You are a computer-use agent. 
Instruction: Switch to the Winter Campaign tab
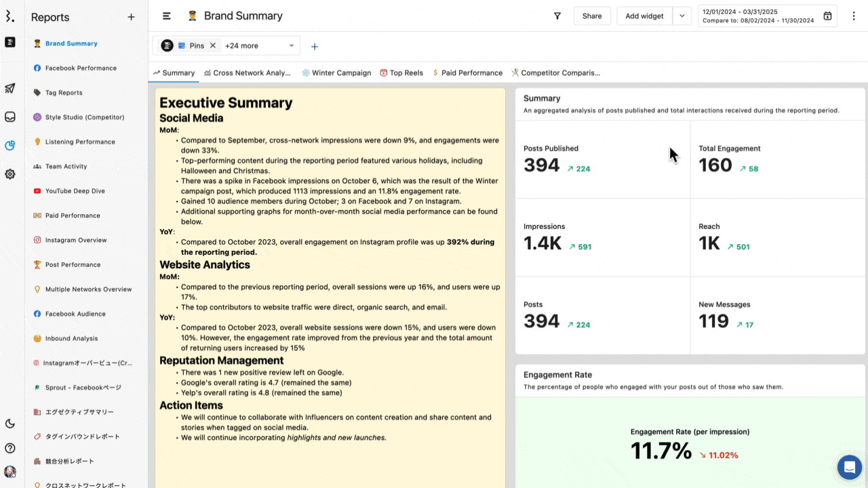(336, 73)
